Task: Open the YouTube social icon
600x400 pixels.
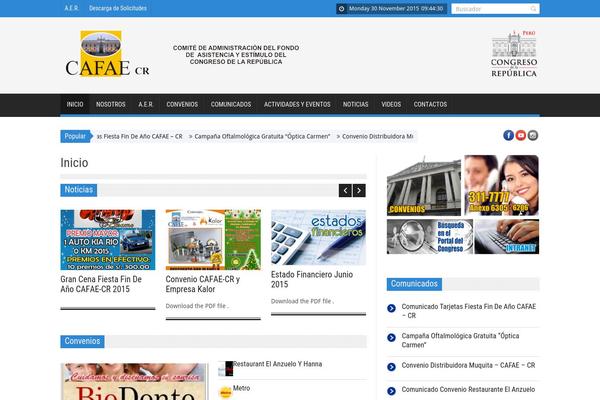Action: pos(520,135)
